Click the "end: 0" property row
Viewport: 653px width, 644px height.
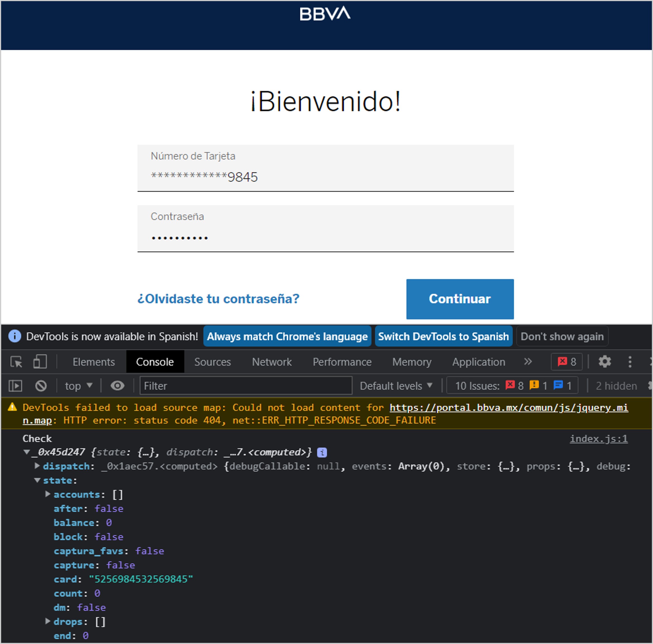(x=71, y=636)
